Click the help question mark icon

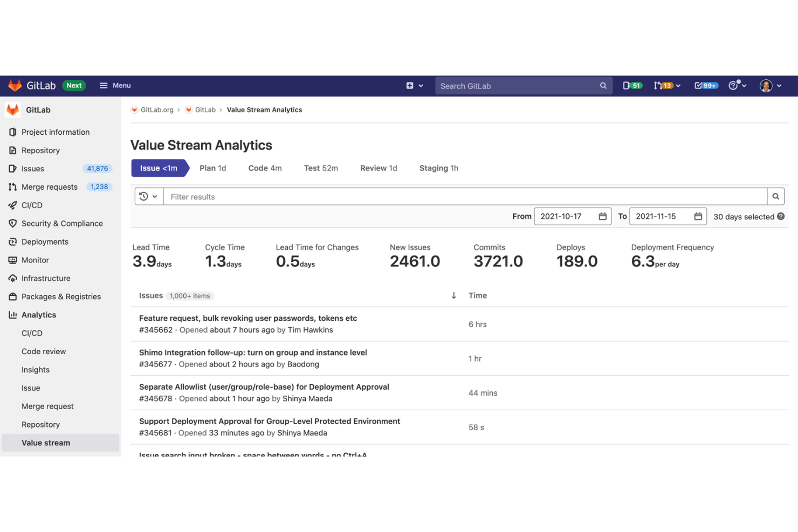(x=733, y=85)
